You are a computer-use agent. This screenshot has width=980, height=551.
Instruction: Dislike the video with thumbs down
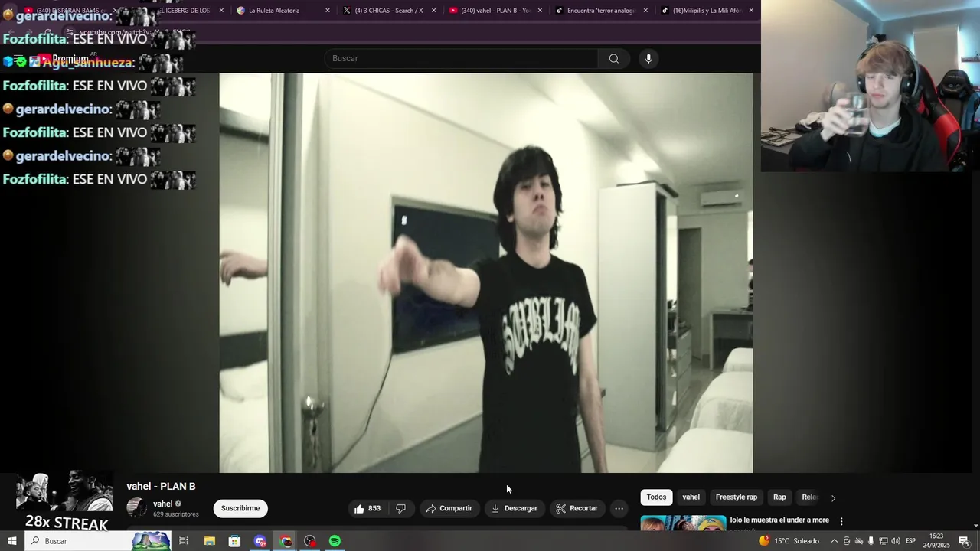coord(400,508)
